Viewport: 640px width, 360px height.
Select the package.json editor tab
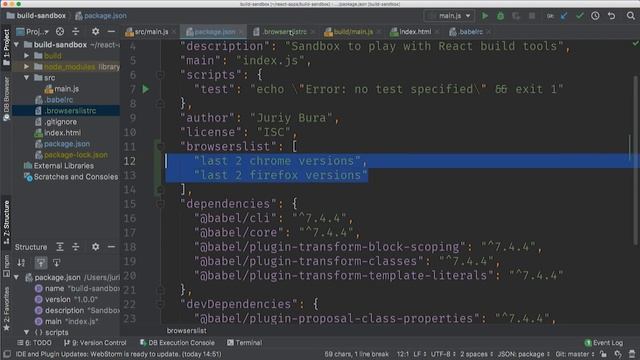tap(214, 31)
